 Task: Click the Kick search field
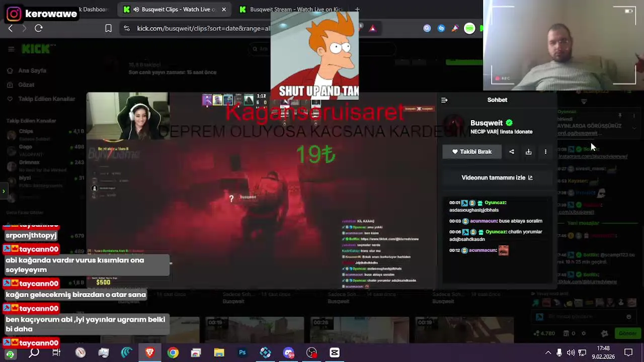point(322,49)
